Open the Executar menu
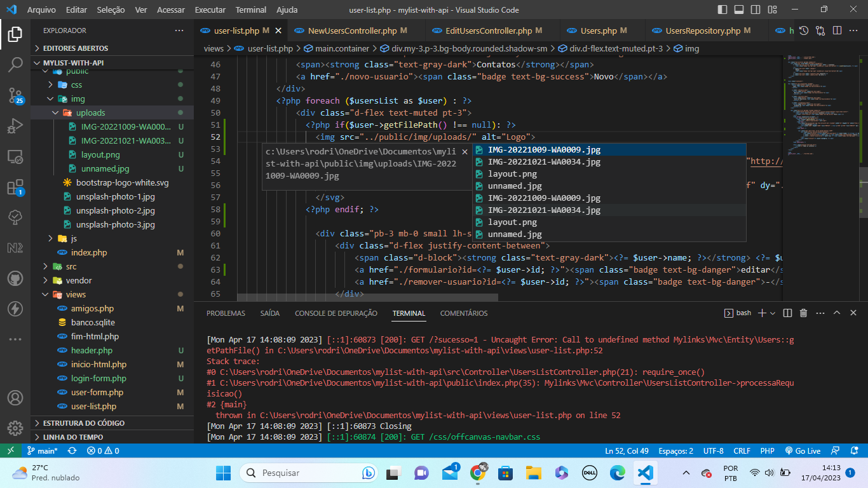 pyautogui.click(x=210, y=10)
